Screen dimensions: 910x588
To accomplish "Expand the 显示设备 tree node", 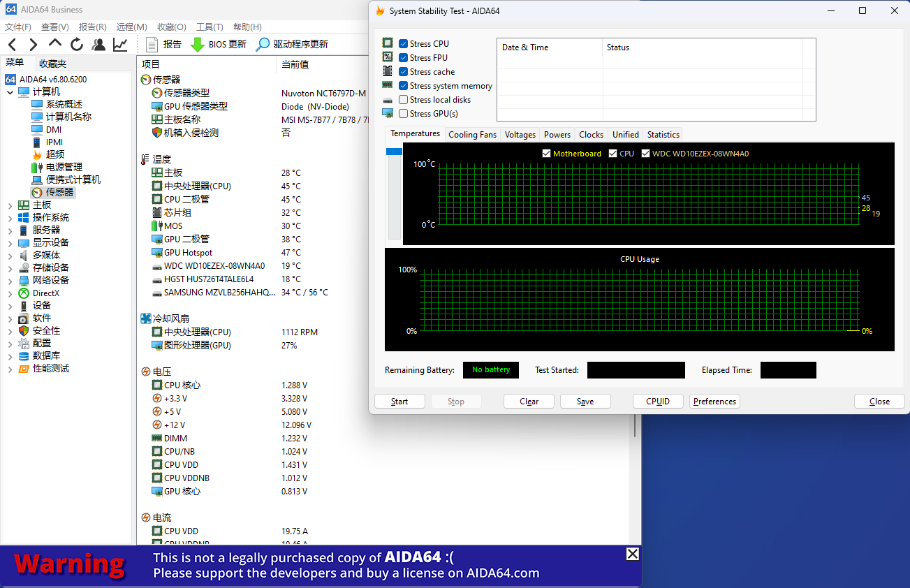I will tap(10, 243).
